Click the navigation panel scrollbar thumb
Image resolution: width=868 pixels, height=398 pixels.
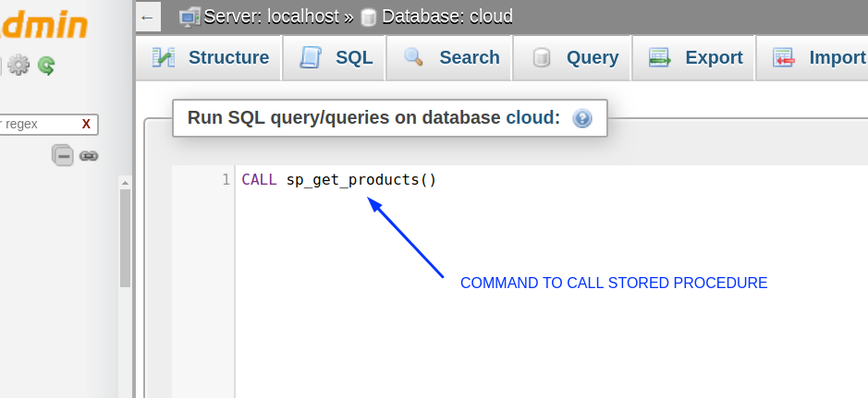125,238
